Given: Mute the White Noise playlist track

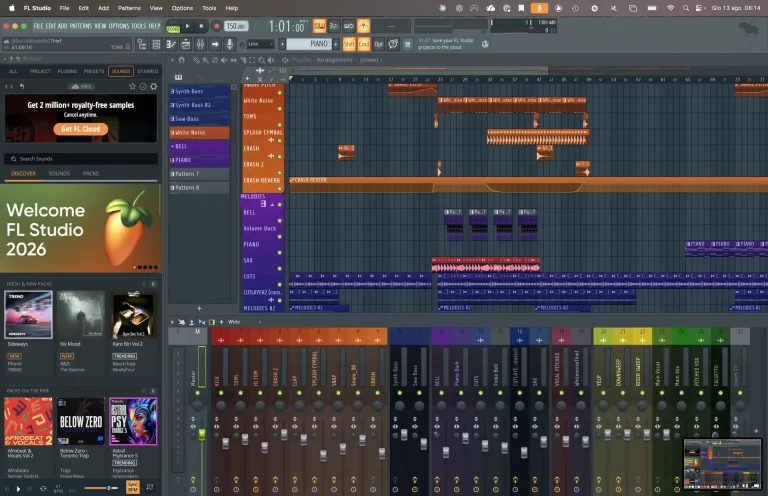Looking at the screenshot, I should point(280,108).
